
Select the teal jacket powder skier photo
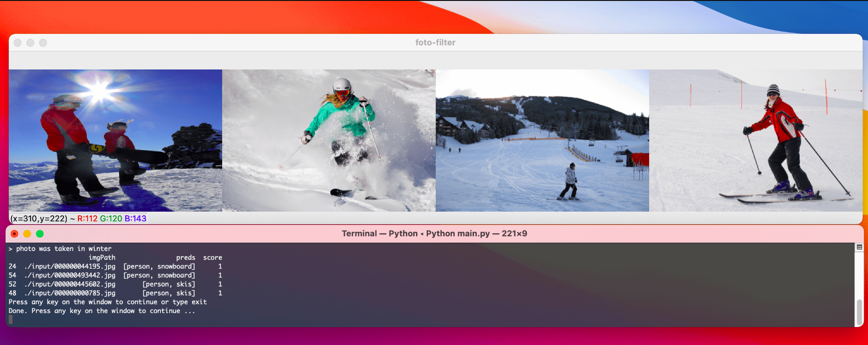point(329,140)
